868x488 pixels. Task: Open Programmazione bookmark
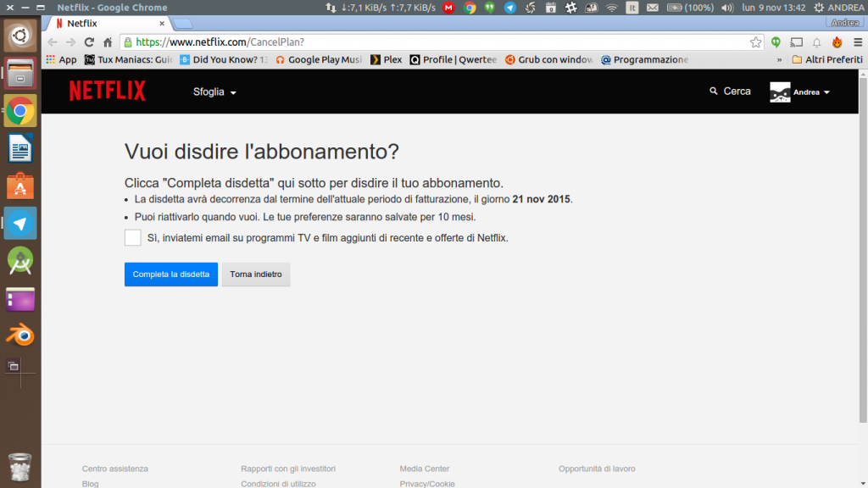645,60
